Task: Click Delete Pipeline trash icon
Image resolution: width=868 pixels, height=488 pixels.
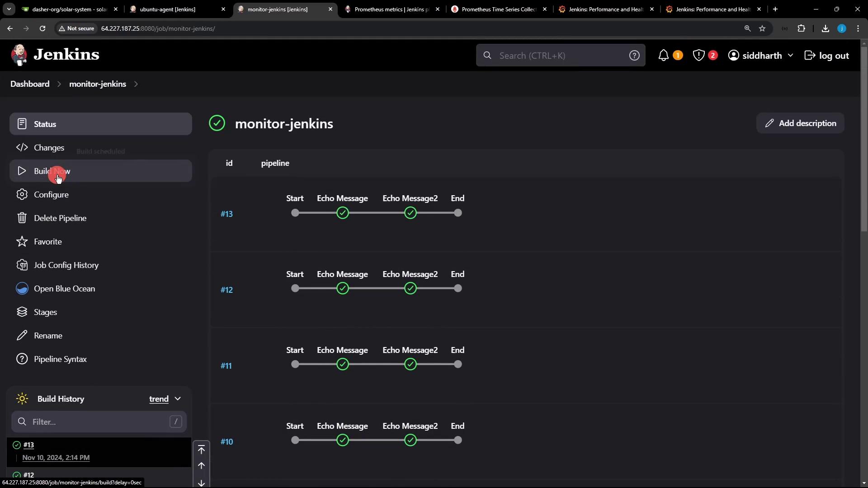Action: coord(22,218)
